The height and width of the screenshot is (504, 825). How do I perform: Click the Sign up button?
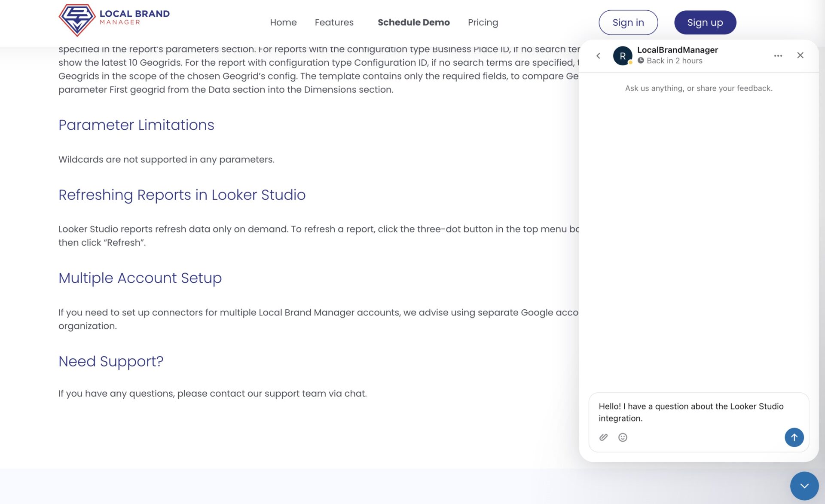(705, 22)
